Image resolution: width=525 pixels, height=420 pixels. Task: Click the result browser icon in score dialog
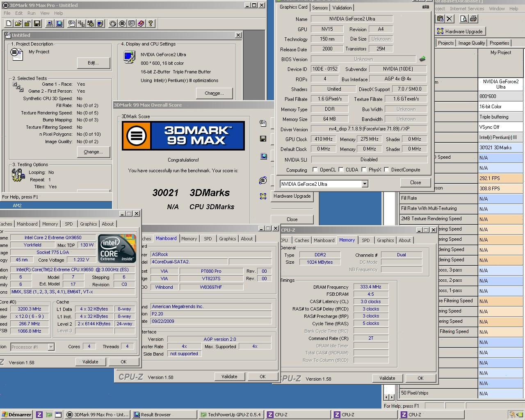point(263,156)
